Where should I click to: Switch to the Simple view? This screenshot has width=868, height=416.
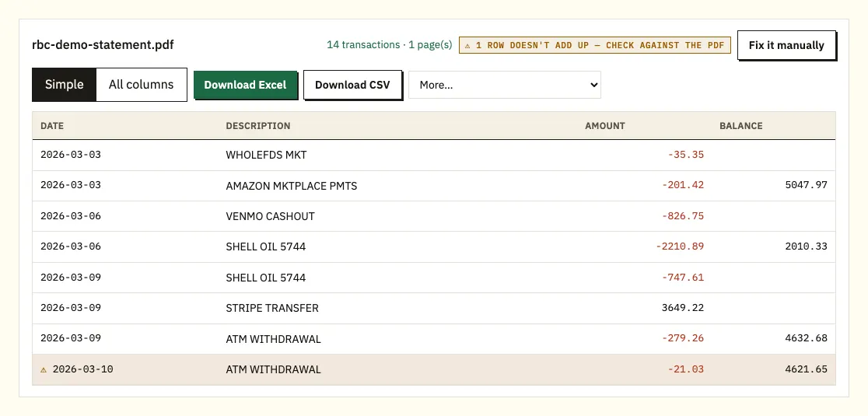coord(65,85)
